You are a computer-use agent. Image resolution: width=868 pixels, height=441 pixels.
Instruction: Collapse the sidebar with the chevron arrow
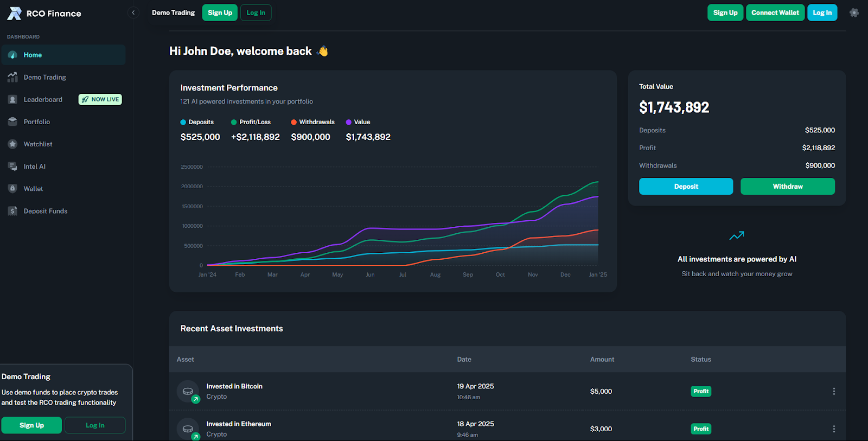tap(133, 12)
